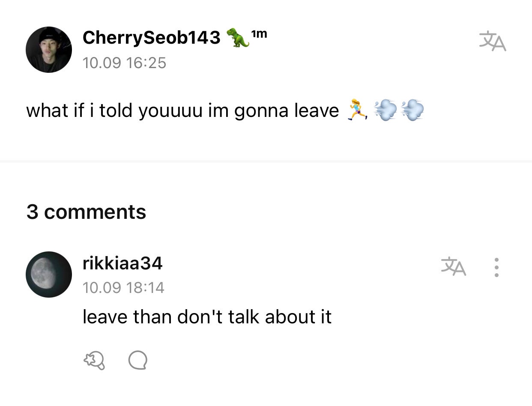Viewport: 532px width, 406px height.
Task: Translate rikkiaa34's comment
Action: 454,266
